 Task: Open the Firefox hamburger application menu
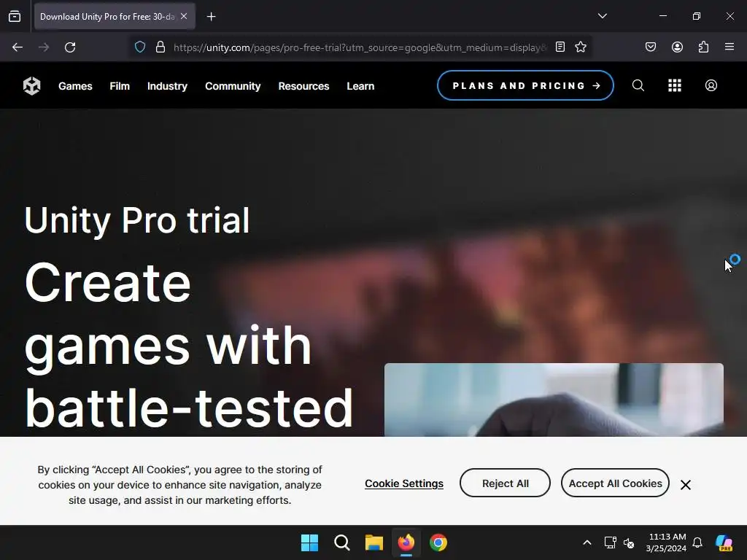(x=729, y=47)
